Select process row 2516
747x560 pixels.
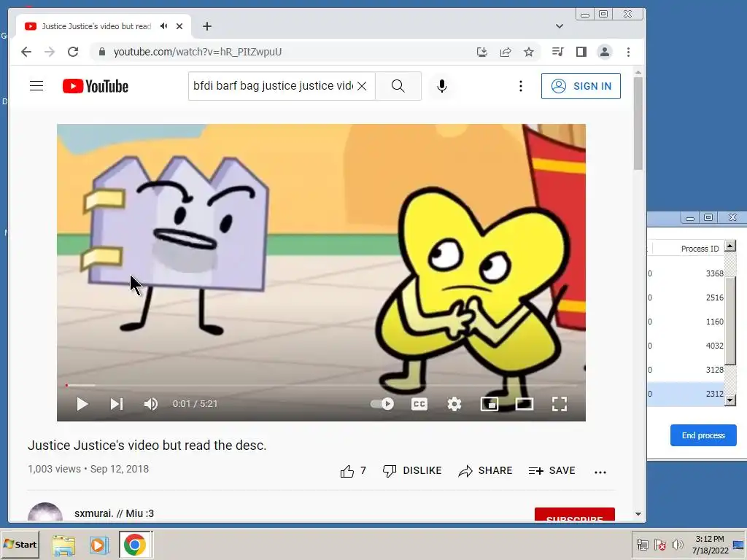point(686,297)
